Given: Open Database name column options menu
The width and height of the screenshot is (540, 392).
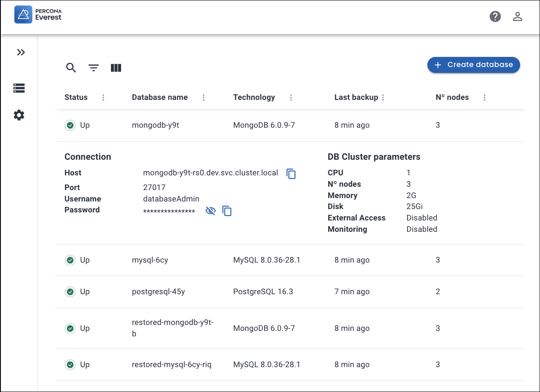Looking at the screenshot, I should point(204,97).
